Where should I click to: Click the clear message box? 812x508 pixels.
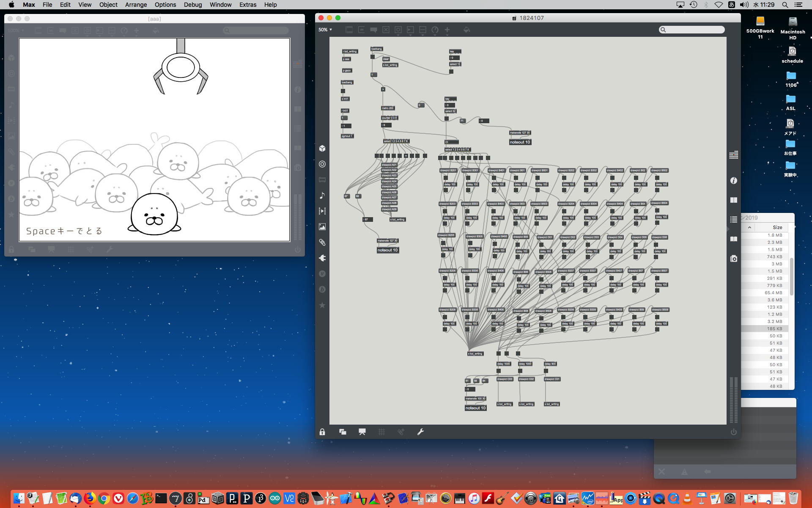tap(386, 59)
